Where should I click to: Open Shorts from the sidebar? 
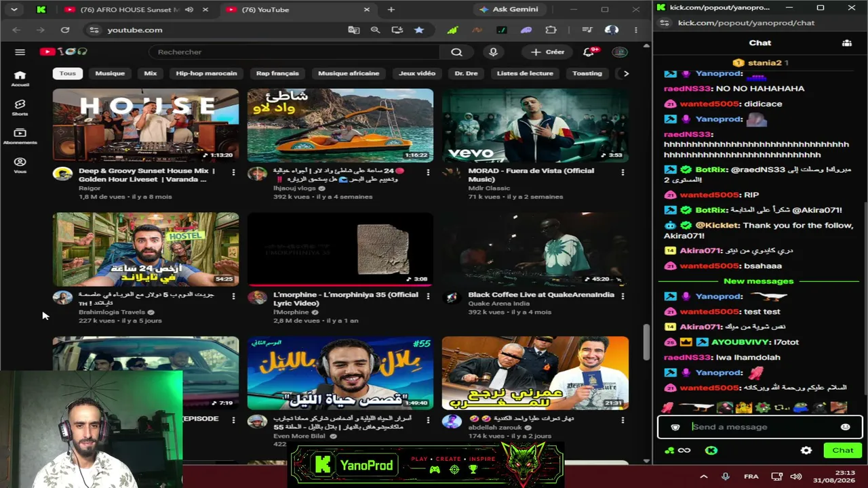point(20,108)
